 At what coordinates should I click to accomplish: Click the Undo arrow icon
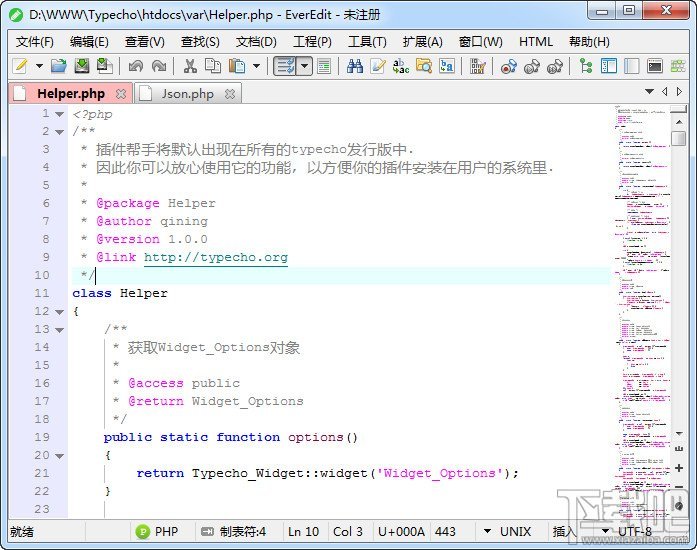136,66
